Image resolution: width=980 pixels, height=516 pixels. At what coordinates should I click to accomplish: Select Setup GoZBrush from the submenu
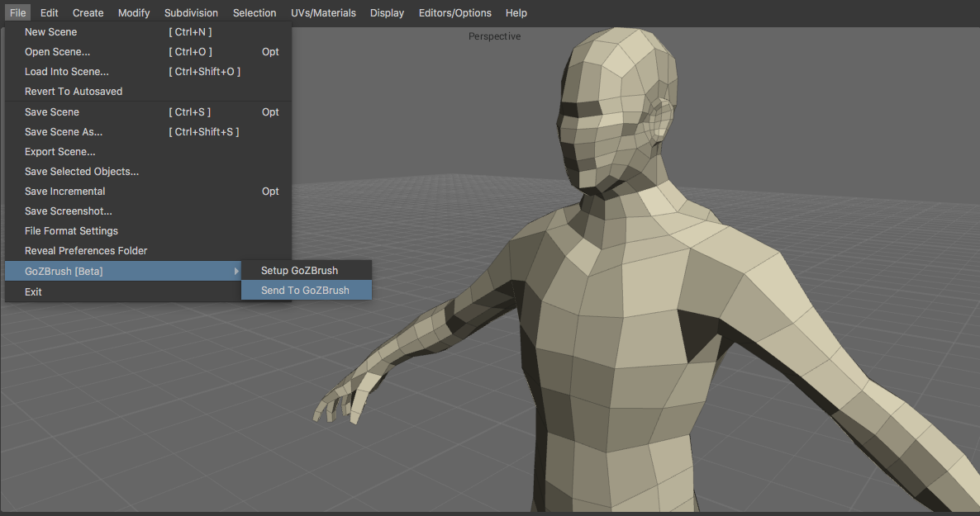pos(299,271)
